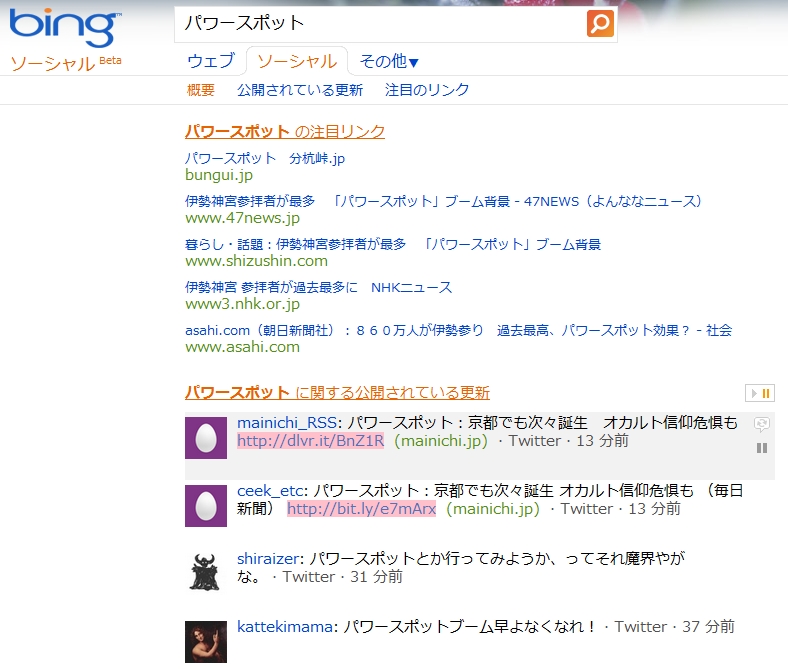Open the 注目のリンク sub-tab
The width and height of the screenshot is (788, 669).
point(427,90)
